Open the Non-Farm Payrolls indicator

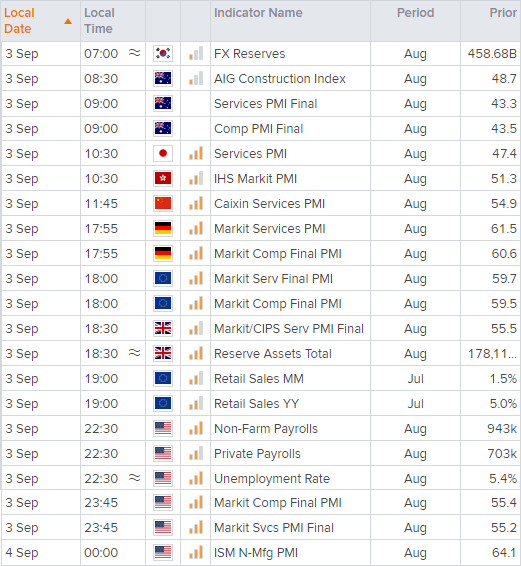coord(266,428)
